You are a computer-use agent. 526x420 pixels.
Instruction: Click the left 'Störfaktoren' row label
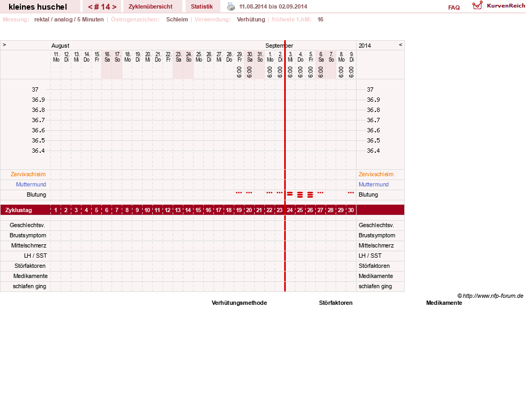coord(30,266)
